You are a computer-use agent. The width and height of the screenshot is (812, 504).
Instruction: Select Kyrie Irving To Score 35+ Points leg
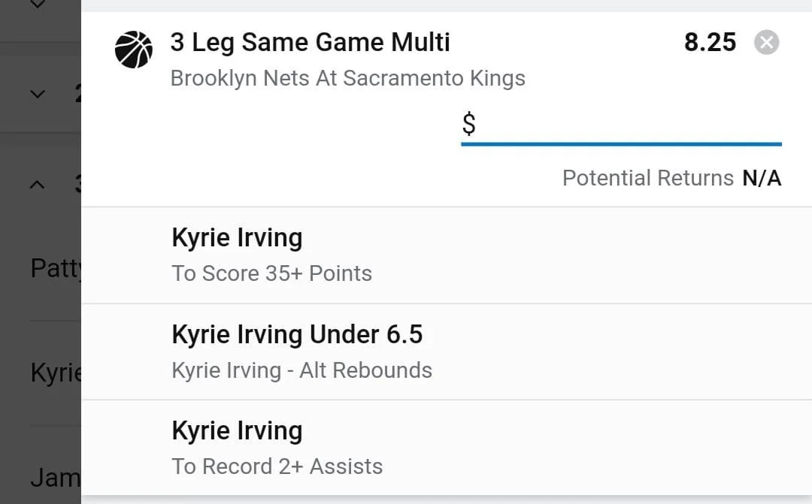pos(447,255)
